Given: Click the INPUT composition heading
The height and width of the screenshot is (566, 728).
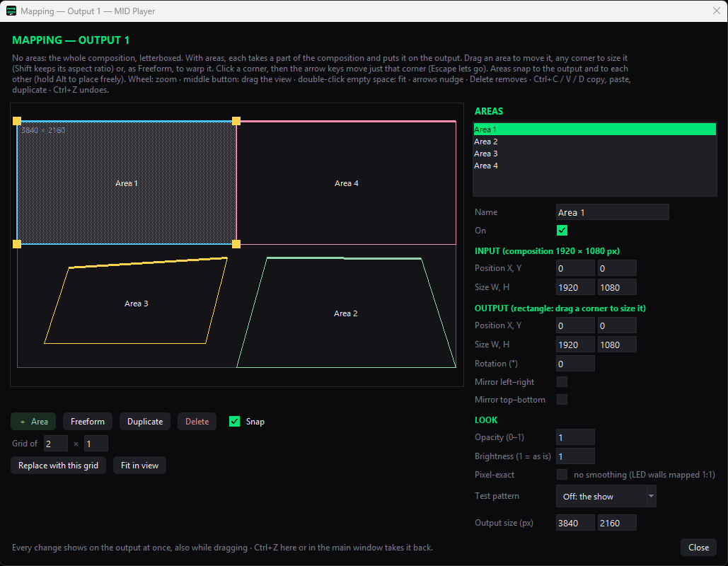Looking at the screenshot, I should pyautogui.click(x=547, y=250).
